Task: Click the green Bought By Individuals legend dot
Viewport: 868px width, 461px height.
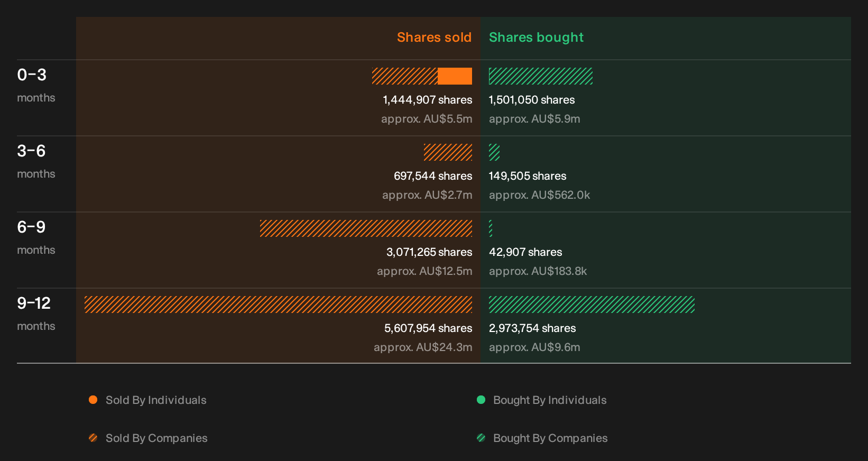Action: pos(481,400)
